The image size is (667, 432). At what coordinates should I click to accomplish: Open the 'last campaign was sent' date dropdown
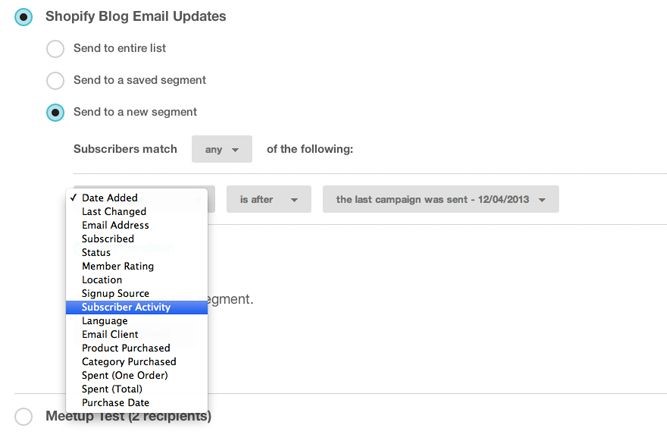tap(441, 199)
